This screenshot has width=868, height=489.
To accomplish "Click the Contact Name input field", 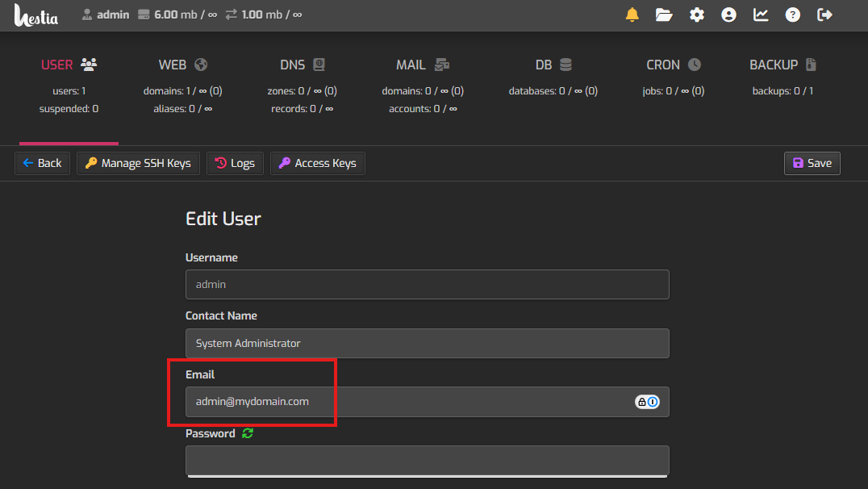I will pyautogui.click(x=427, y=343).
